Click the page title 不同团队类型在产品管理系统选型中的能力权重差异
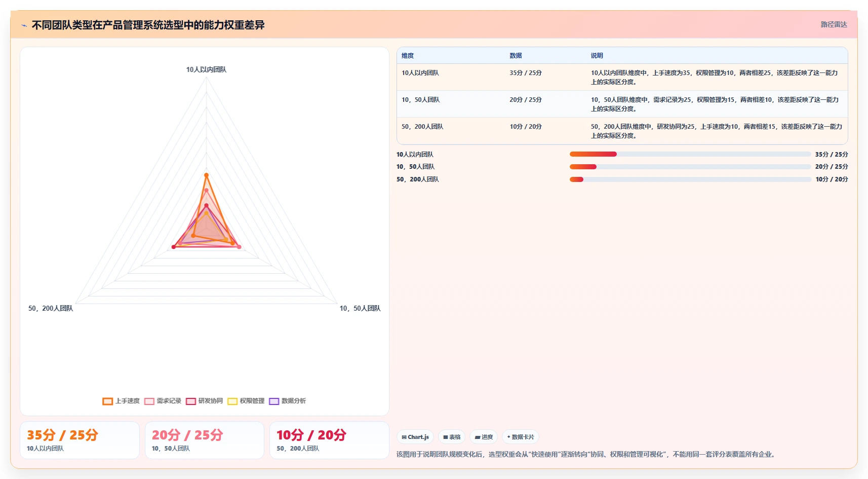Image resolution: width=868 pixels, height=479 pixels. tap(148, 25)
